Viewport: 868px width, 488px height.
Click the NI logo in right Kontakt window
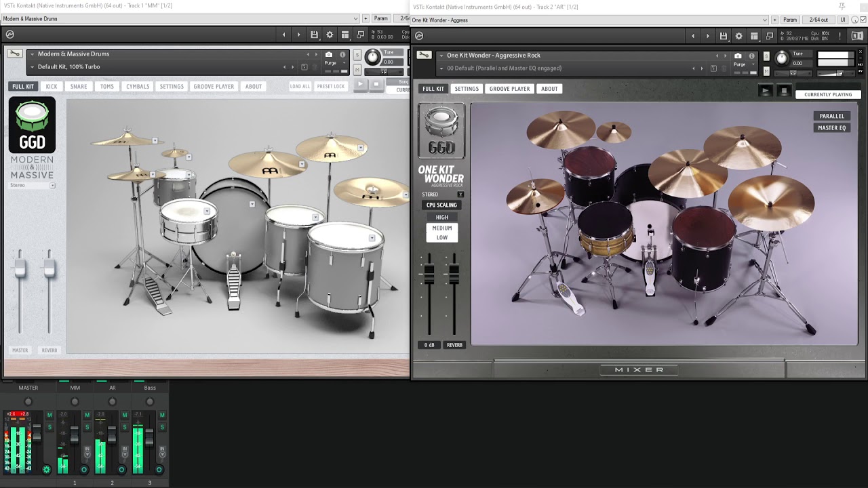(858, 36)
